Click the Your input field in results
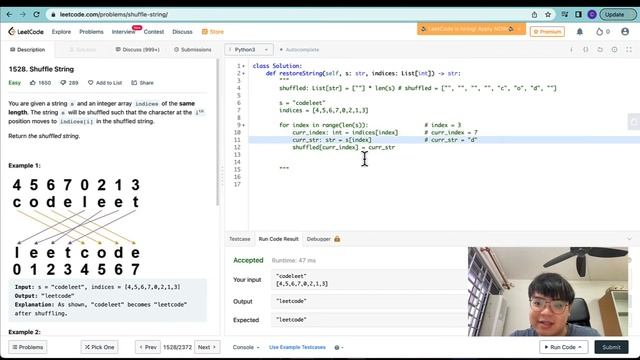Viewport: 640px width, 360px height. click(369, 280)
